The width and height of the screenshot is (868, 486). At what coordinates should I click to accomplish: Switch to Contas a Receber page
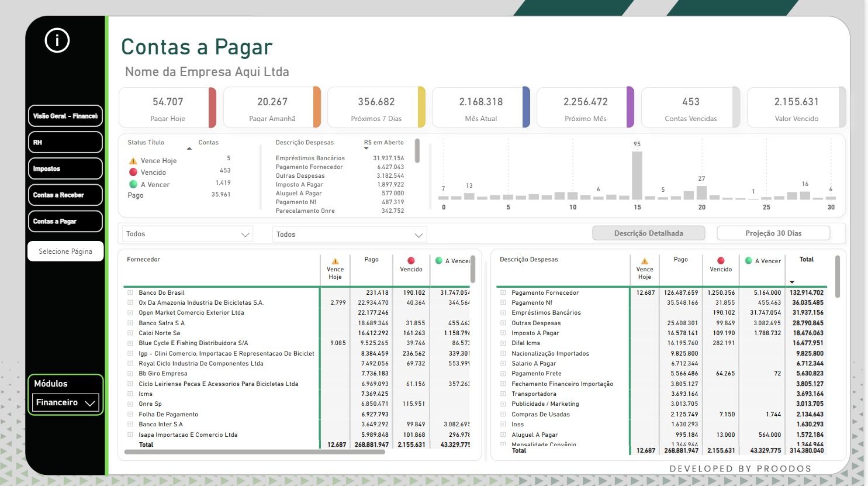(x=65, y=195)
